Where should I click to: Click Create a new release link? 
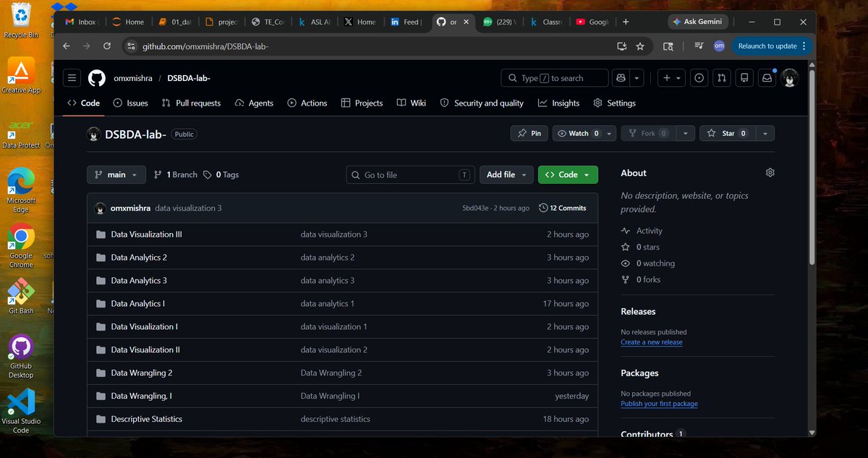click(652, 342)
